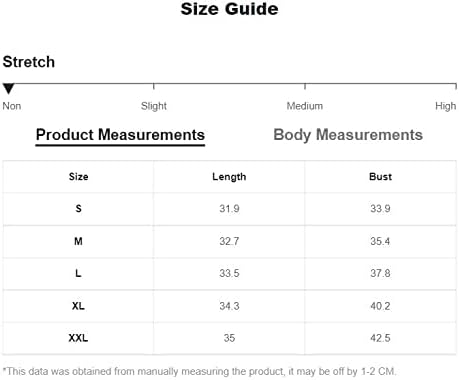Click the Length column header
The height and width of the screenshot is (380, 459).
(x=229, y=177)
